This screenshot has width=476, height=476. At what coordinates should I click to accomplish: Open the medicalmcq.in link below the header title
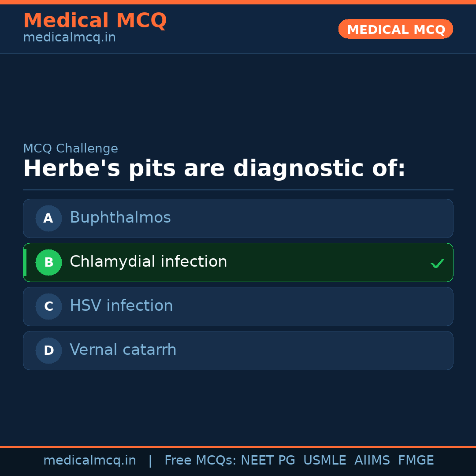click(69, 38)
